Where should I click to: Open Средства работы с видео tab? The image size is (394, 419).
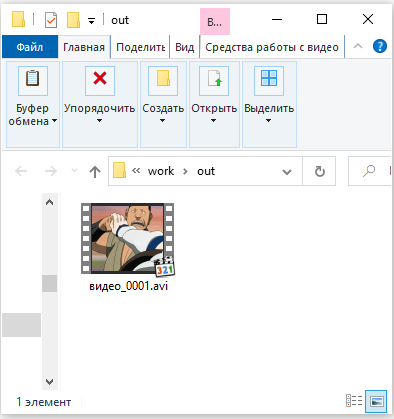point(272,47)
